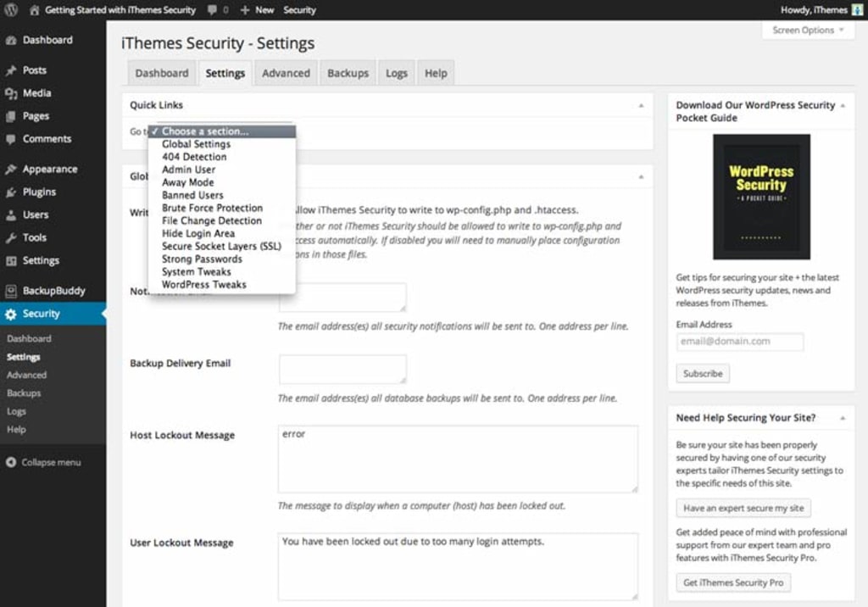Click the home icon beside site name
868x607 pixels.
[34, 10]
